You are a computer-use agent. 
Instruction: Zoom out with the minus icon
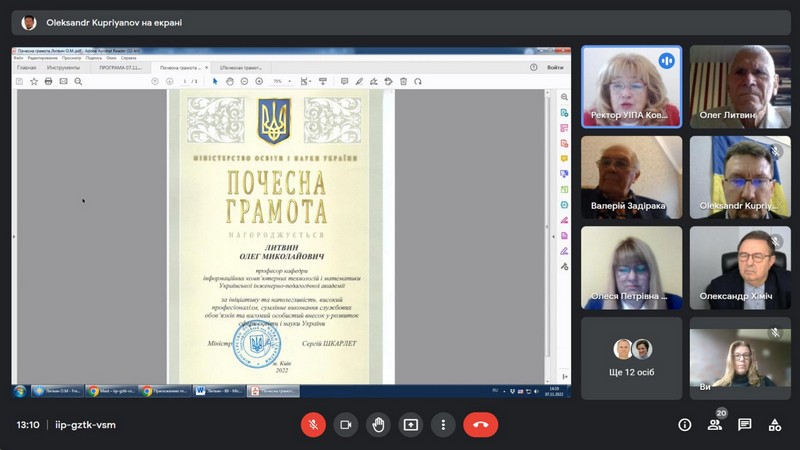pos(244,81)
